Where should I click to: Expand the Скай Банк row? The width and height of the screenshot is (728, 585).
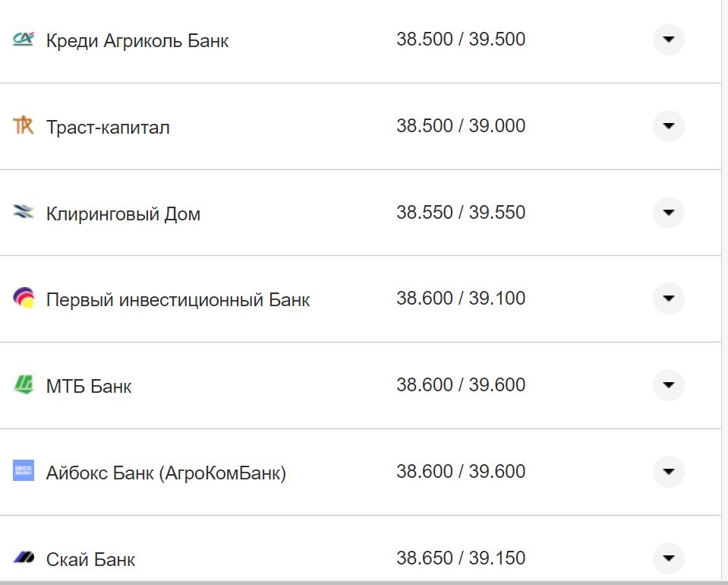point(668,558)
